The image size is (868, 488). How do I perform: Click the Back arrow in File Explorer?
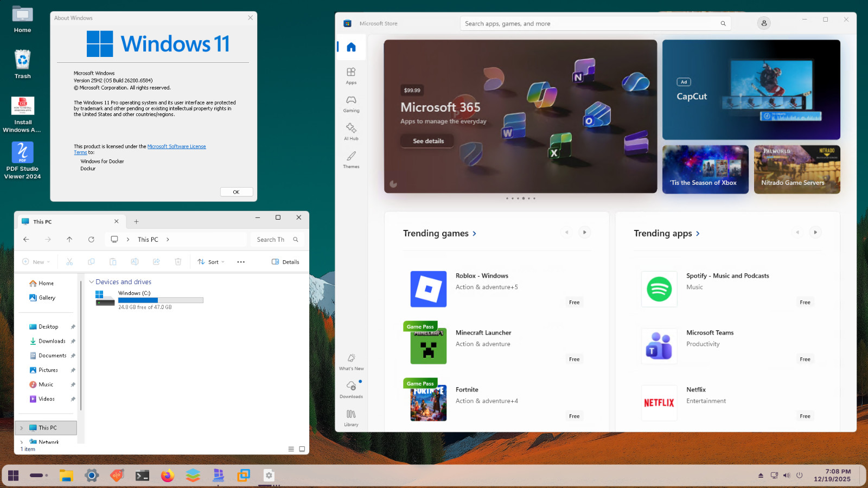click(x=26, y=239)
